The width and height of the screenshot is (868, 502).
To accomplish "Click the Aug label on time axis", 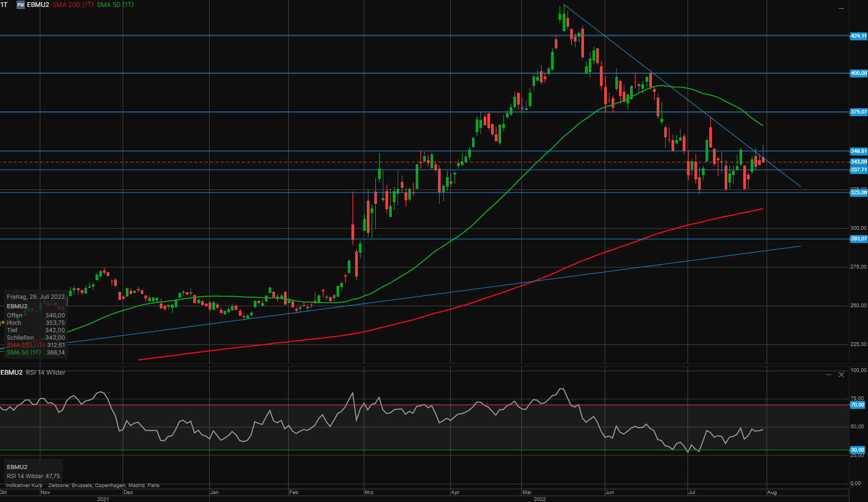I will coord(772,492).
